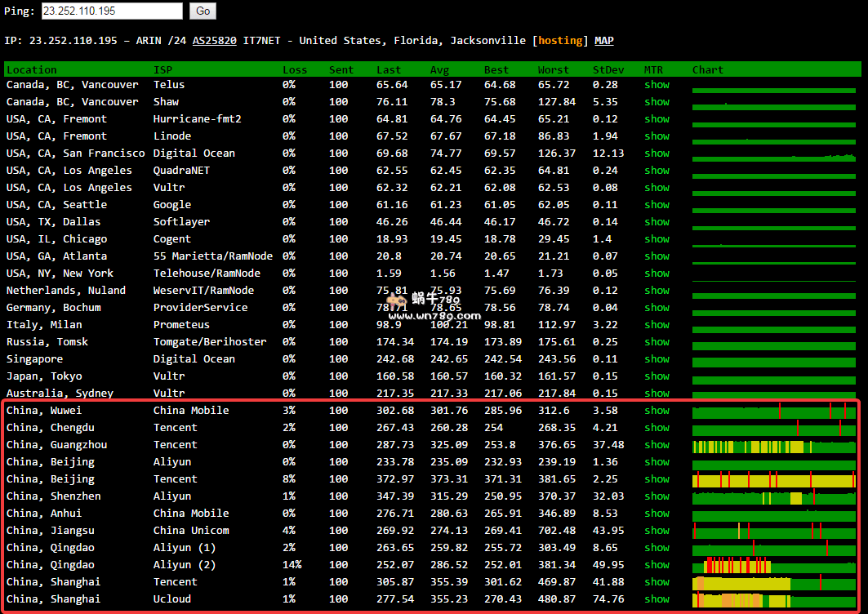Click the Loss column header

(295, 70)
